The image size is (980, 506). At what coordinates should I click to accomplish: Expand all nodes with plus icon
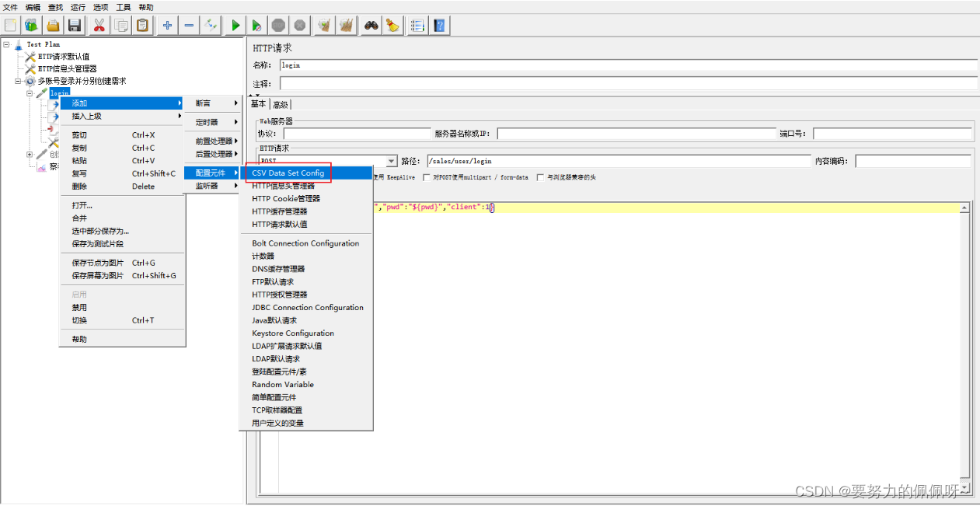coord(167,26)
